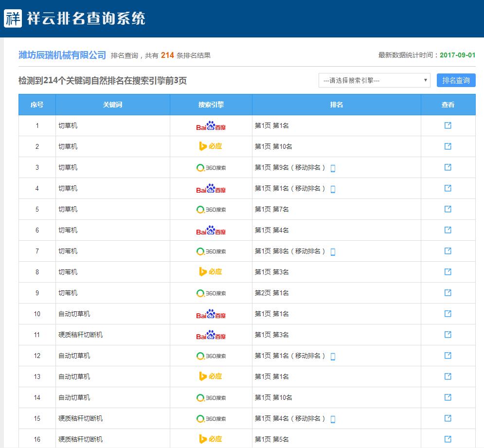This screenshot has width=484, height=448.
Task: Click the 搜索引擎 column header
Action: pyautogui.click(x=211, y=105)
